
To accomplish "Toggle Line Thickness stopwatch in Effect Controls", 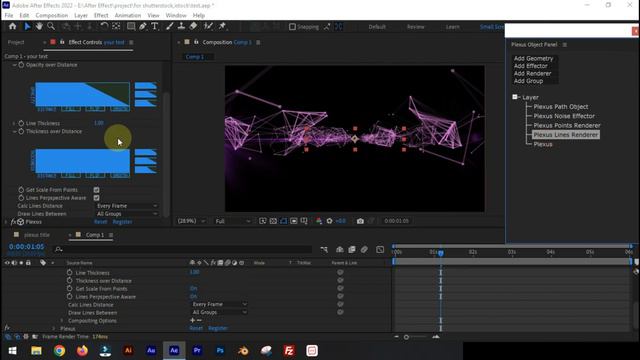I will (21, 123).
